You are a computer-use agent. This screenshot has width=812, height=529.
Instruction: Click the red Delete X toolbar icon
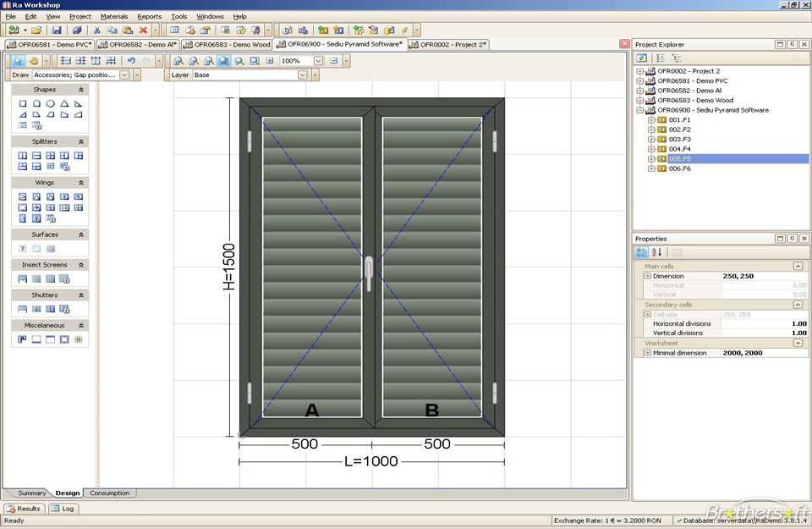pyautogui.click(x=143, y=30)
